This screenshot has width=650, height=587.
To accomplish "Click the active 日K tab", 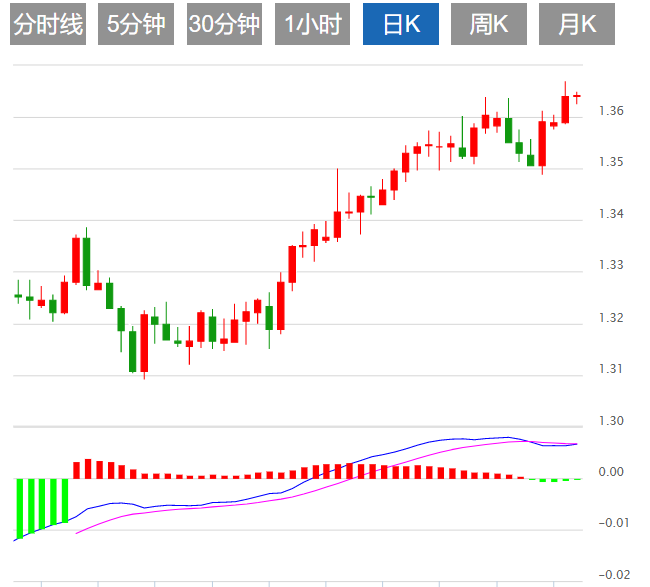I will click(x=400, y=24).
